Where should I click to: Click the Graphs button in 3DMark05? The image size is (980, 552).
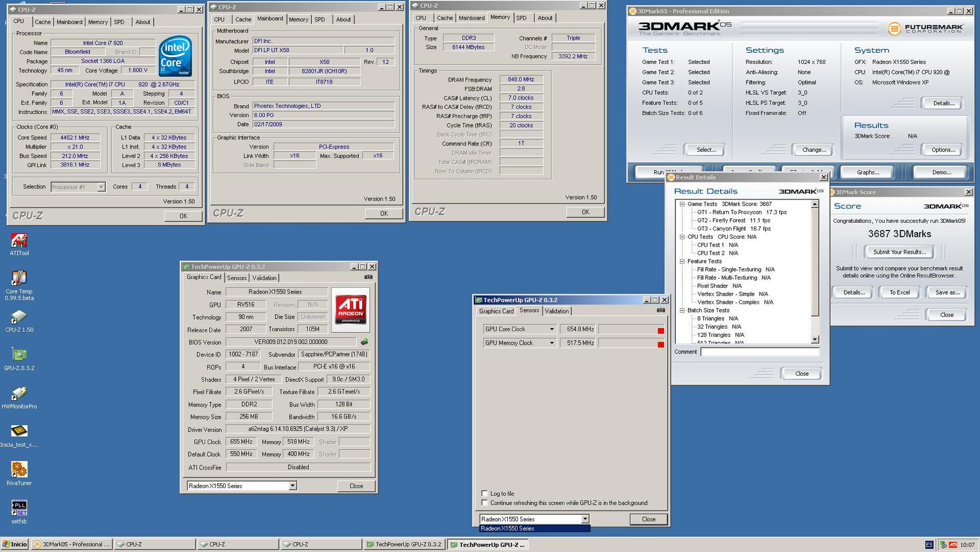pos(868,172)
